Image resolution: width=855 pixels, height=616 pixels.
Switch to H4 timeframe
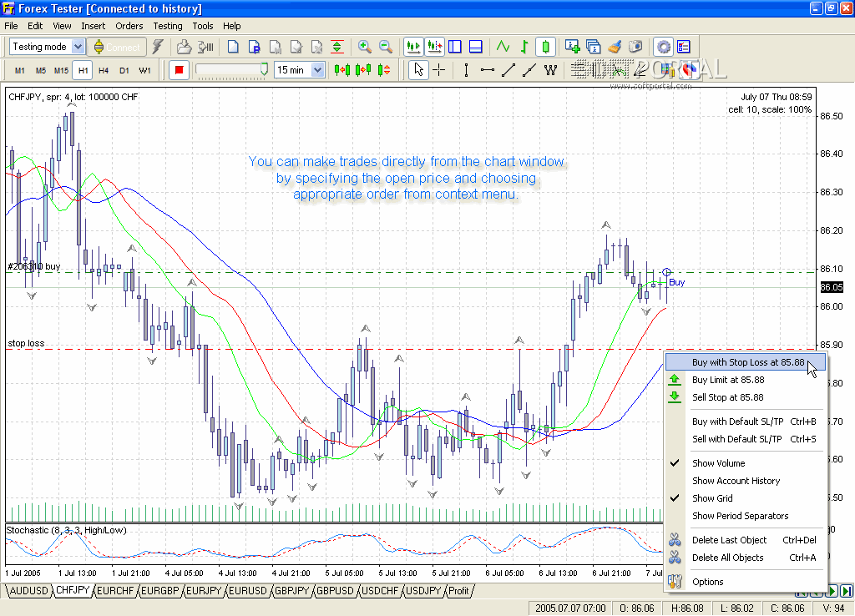point(104,71)
